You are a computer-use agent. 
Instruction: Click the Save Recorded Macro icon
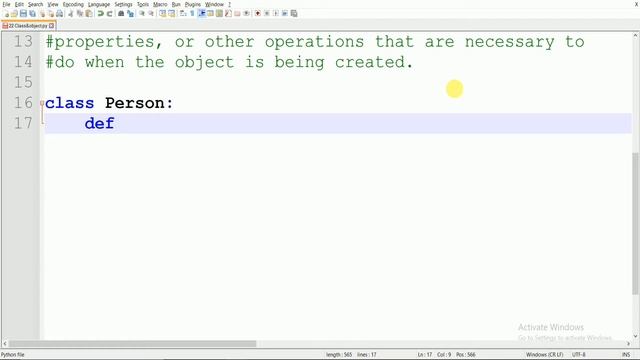294,13
